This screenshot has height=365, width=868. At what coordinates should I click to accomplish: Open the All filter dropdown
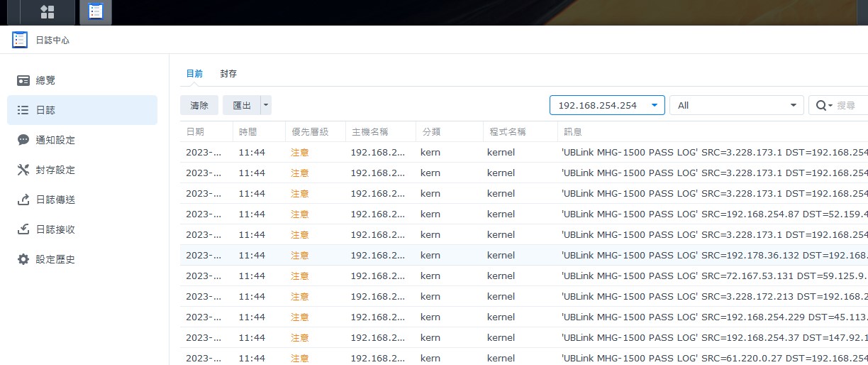pyautogui.click(x=793, y=105)
